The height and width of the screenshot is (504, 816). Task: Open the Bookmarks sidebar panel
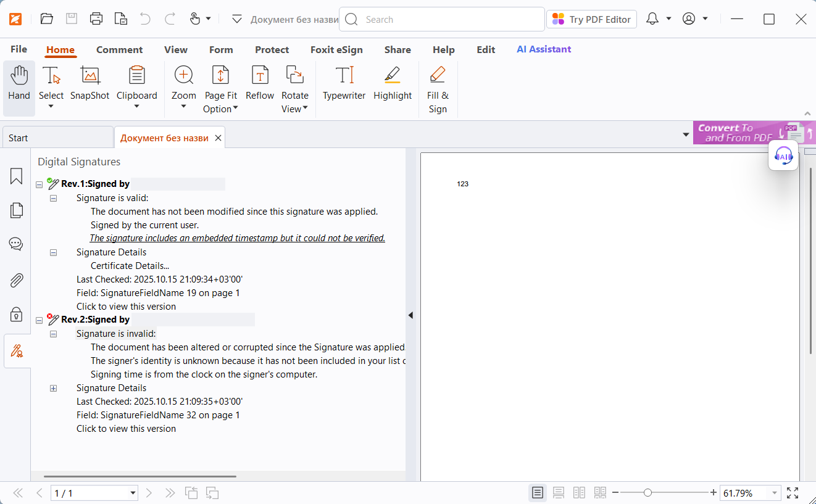(x=17, y=176)
